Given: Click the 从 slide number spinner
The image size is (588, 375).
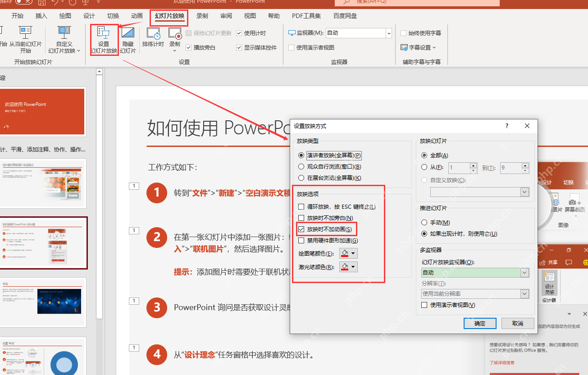Looking at the screenshot, I should click(x=473, y=168).
